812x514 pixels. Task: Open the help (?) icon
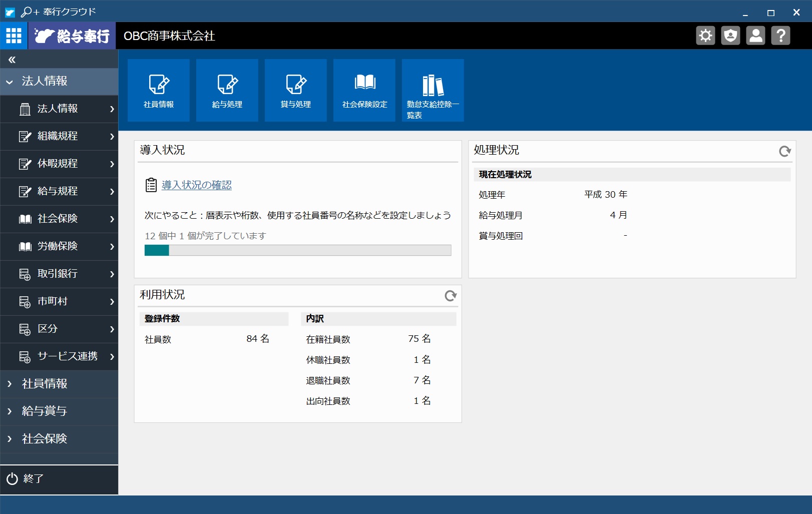coord(781,36)
